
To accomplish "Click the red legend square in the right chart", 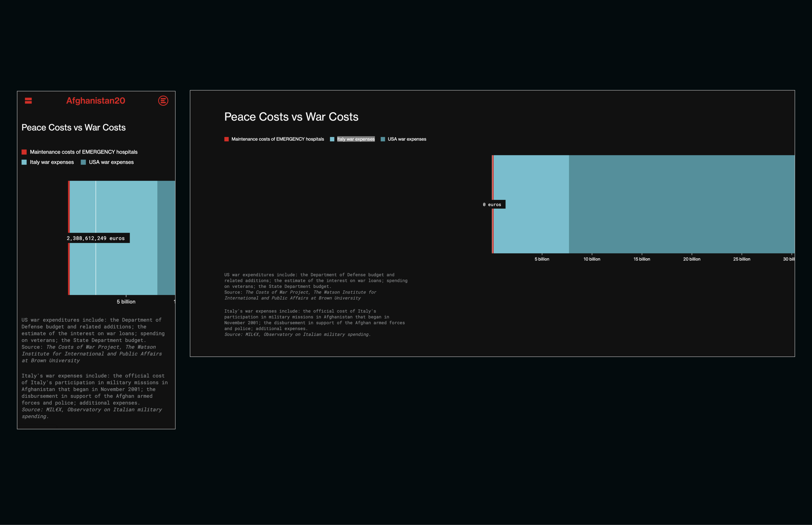I will pyautogui.click(x=226, y=139).
